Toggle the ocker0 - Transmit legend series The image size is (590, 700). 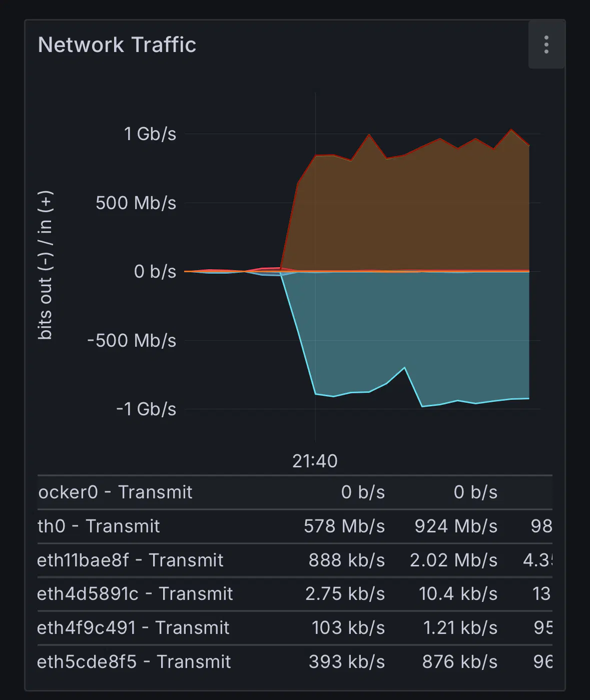(115, 492)
